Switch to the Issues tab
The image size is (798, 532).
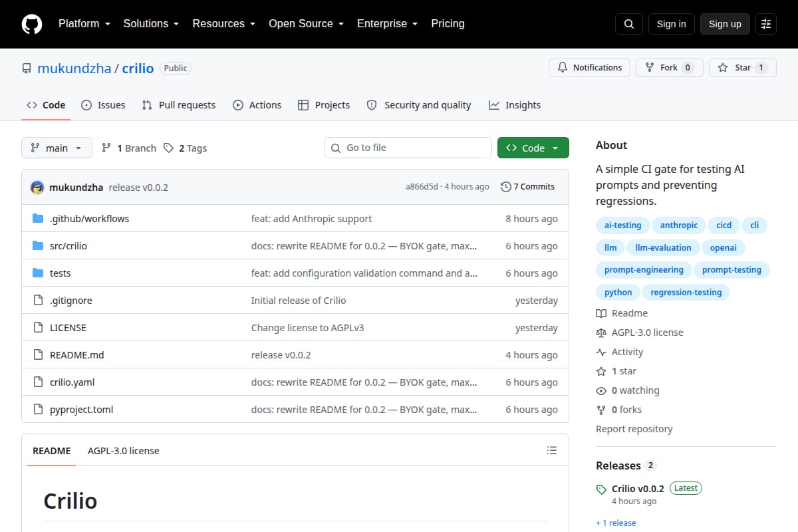(x=103, y=105)
